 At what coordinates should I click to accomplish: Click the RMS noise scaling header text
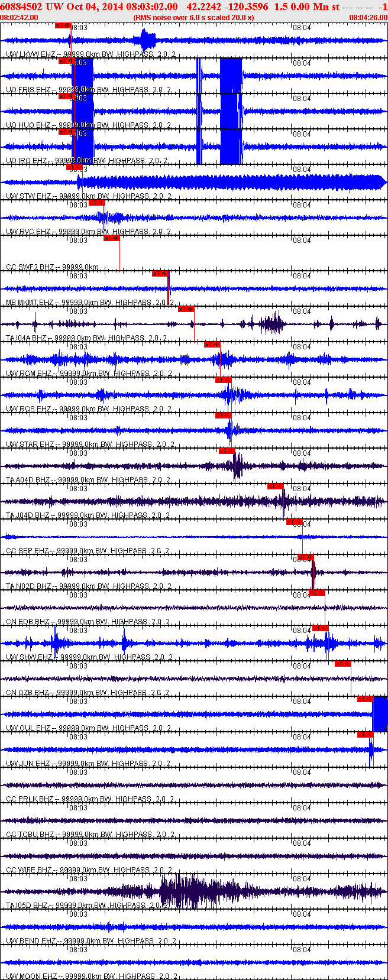pos(194,18)
